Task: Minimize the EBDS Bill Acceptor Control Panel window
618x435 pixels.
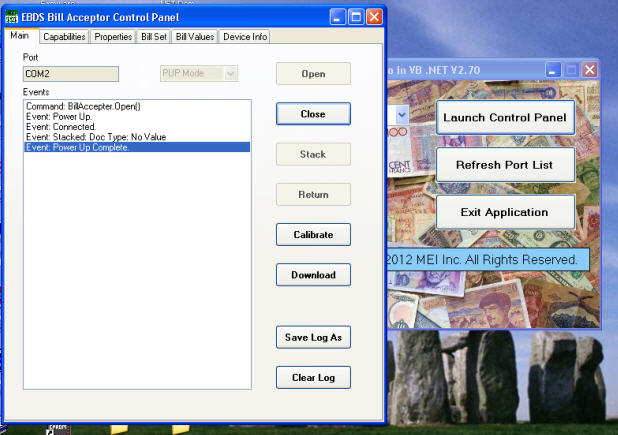Action: pyautogui.click(x=336, y=16)
